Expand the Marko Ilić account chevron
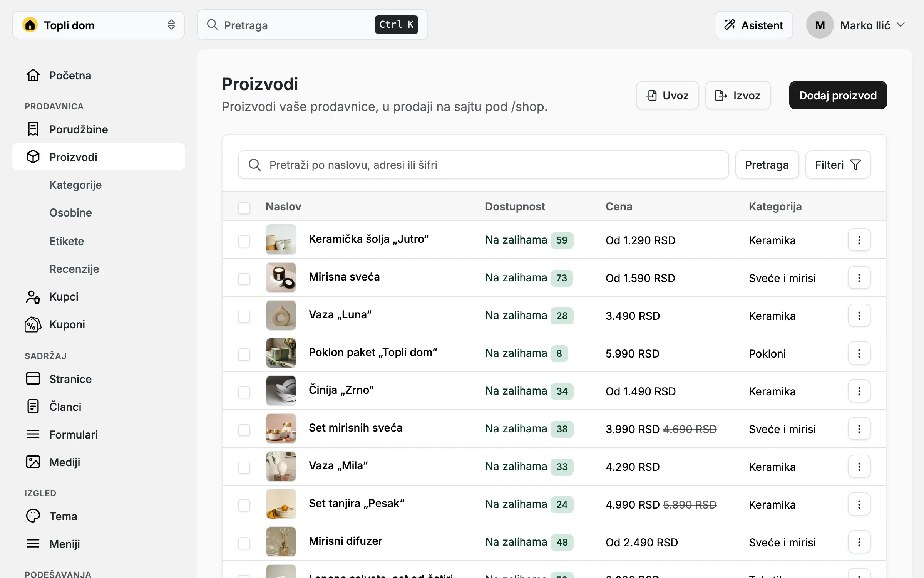 click(901, 25)
